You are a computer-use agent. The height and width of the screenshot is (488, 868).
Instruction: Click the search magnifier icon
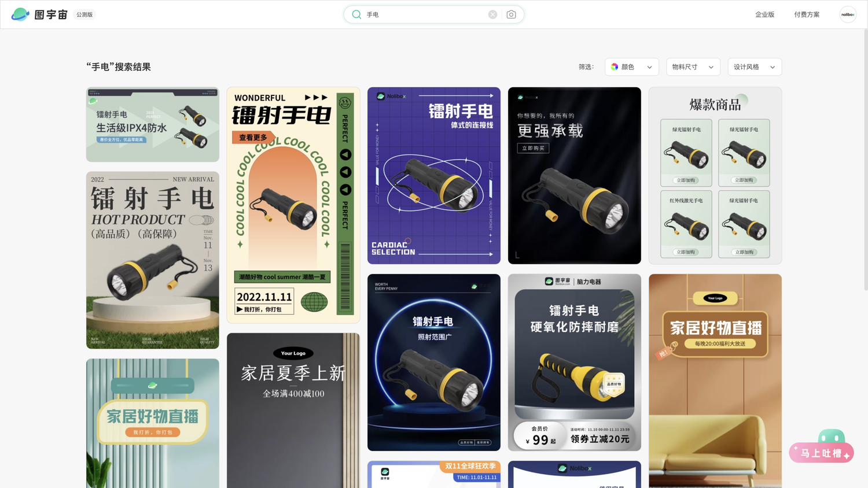point(356,14)
